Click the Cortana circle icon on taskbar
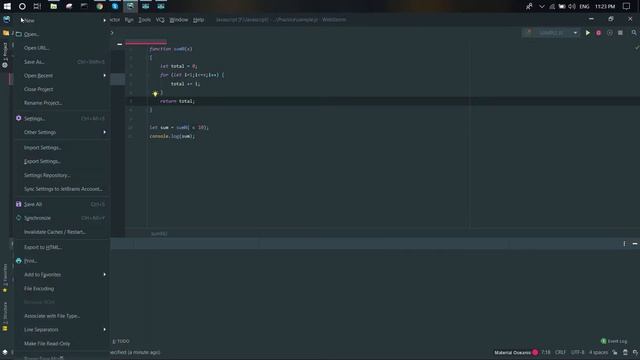The width and height of the screenshot is (640, 360). coord(22,6)
